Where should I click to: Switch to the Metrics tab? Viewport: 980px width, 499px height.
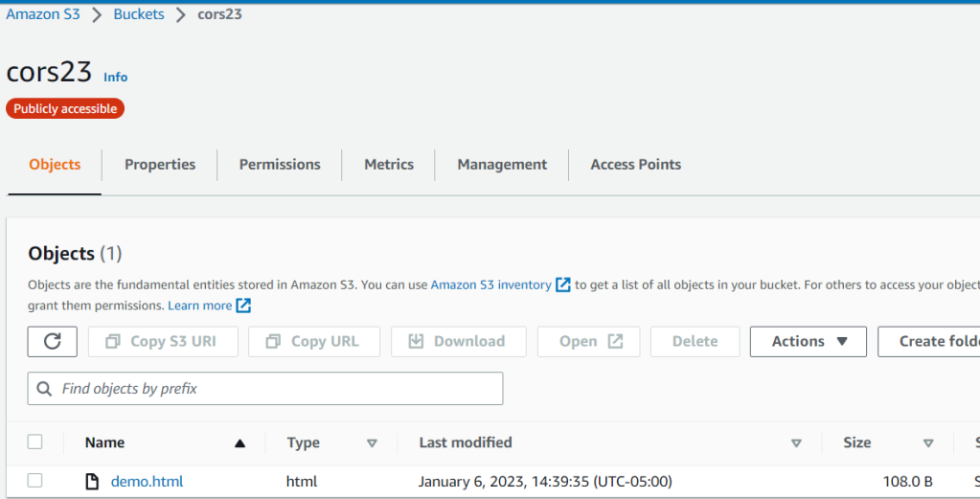pos(389,164)
